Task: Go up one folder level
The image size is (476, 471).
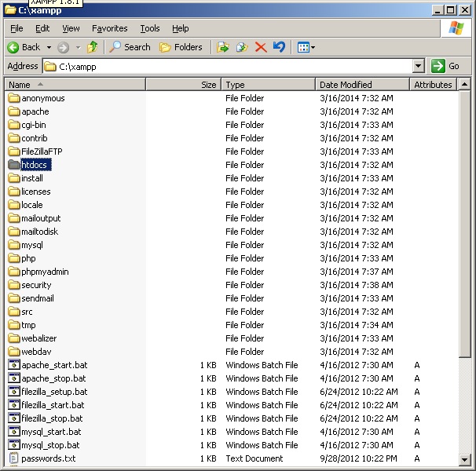Action: (92, 47)
